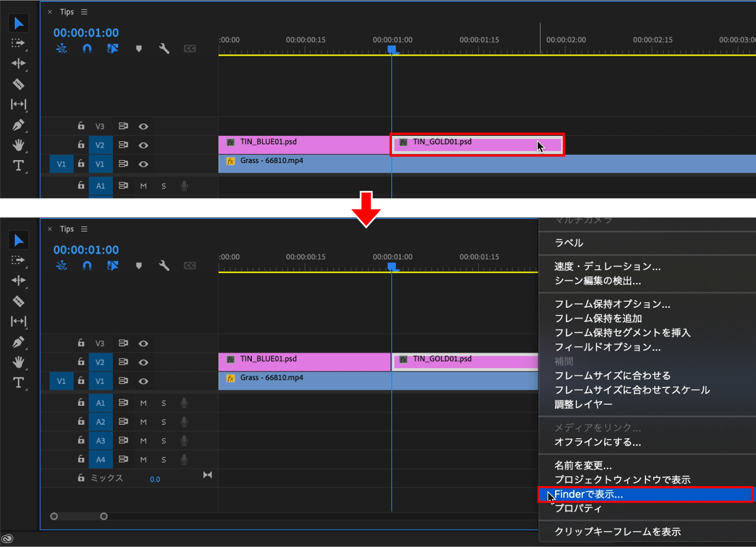Click the nest sequences icon in the lower timeline

(61, 265)
